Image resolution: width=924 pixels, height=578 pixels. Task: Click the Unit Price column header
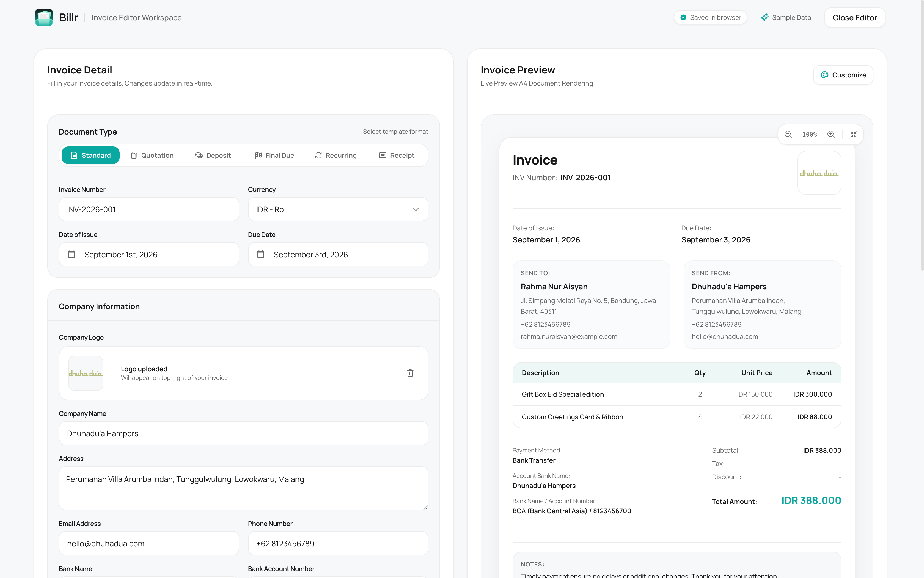coord(757,373)
